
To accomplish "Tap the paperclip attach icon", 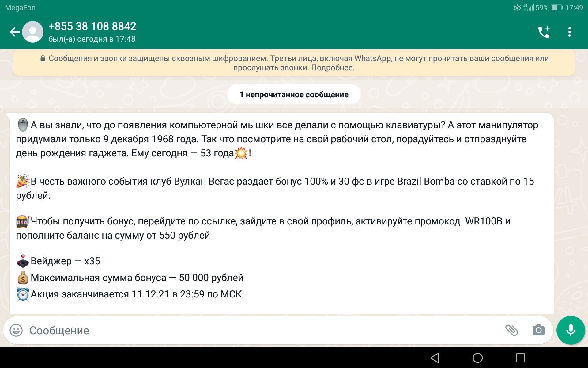I will pos(511,330).
